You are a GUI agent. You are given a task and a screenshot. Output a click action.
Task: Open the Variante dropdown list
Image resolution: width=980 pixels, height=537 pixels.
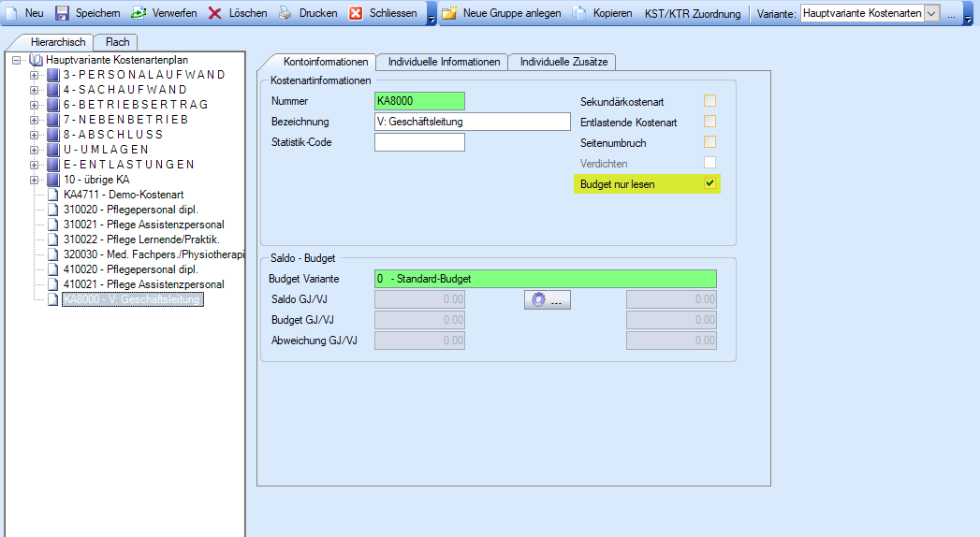930,13
